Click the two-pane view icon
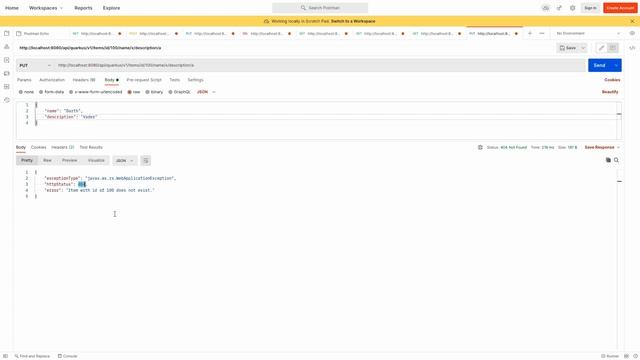This screenshot has height=360, width=640. pyautogui.click(x=626, y=356)
